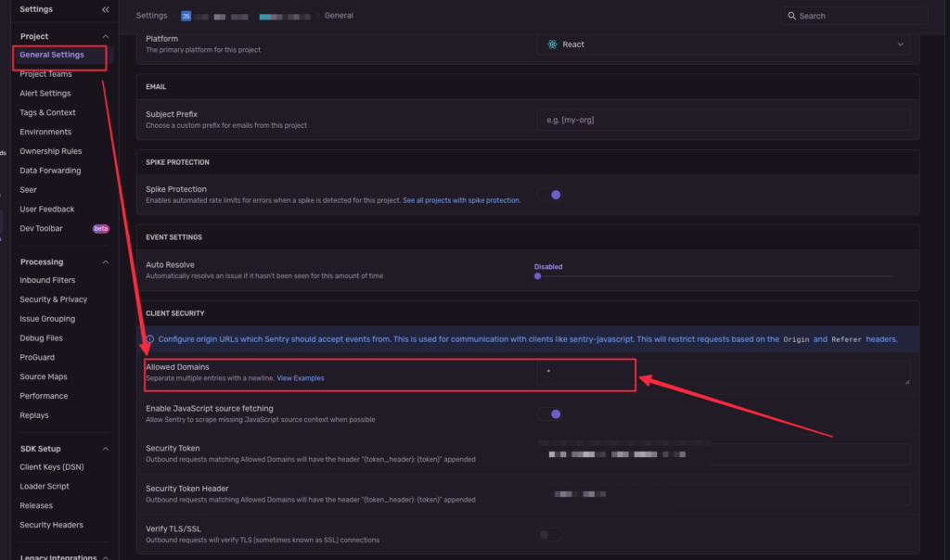Image resolution: width=950 pixels, height=560 pixels.
Task: Collapse the Legacy Integrations section
Action: [x=106, y=557]
